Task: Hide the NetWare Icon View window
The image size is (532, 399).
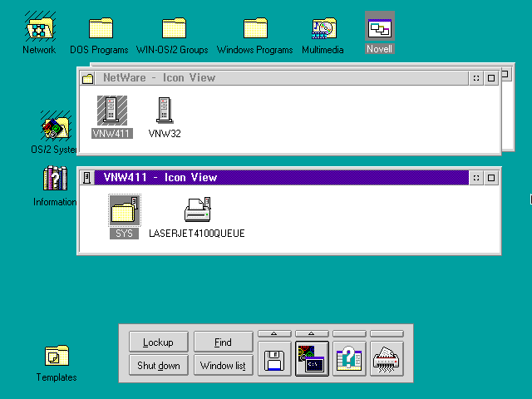Action: pyautogui.click(x=476, y=78)
